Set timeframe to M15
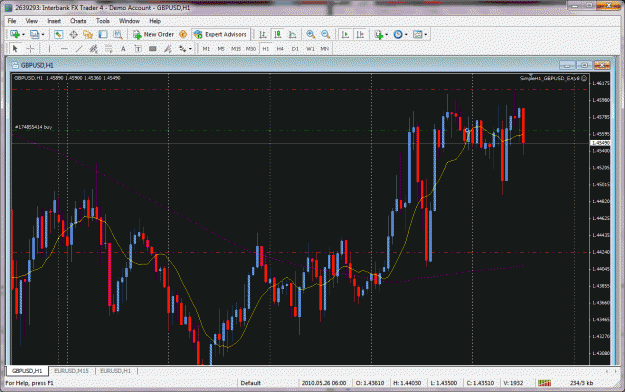The image size is (625, 392). coord(236,49)
